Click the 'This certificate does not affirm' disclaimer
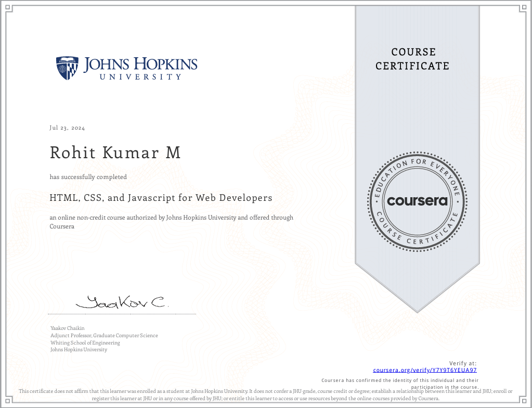 (266, 395)
